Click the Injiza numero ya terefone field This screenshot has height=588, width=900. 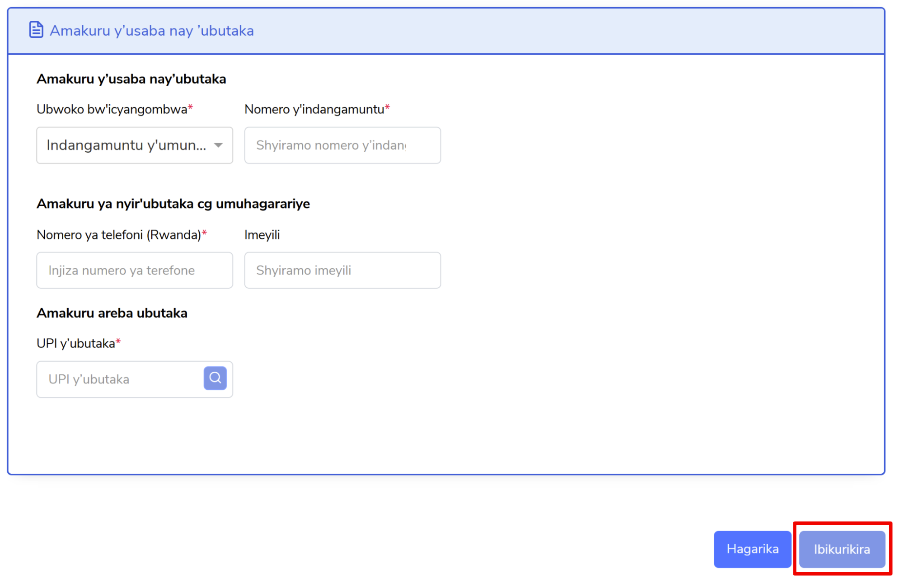pos(134,270)
